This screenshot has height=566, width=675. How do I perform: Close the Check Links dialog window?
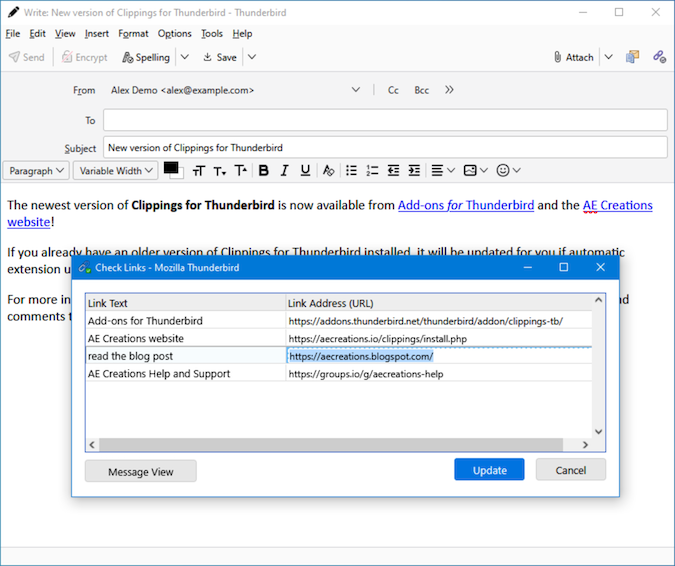(601, 267)
